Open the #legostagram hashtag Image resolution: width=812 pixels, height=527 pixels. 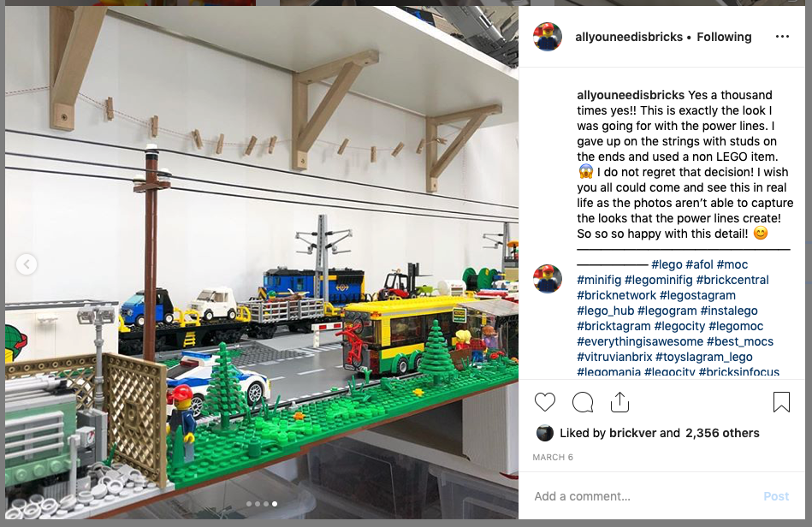coord(697,295)
